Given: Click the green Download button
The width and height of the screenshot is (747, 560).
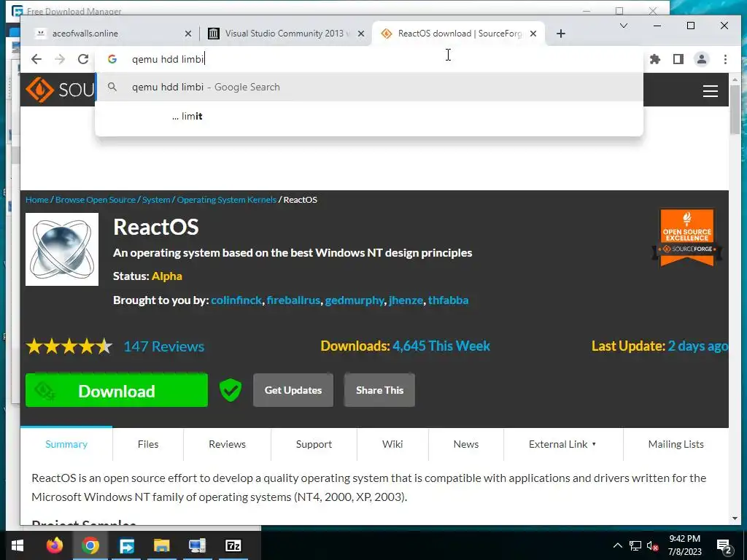Looking at the screenshot, I should (117, 391).
